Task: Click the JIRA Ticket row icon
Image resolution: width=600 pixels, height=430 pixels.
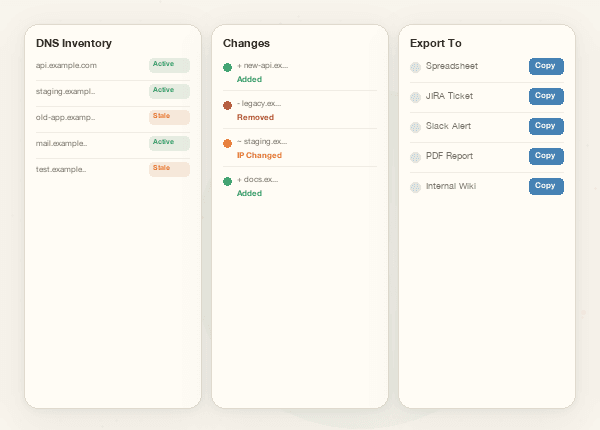Action: tap(416, 97)
